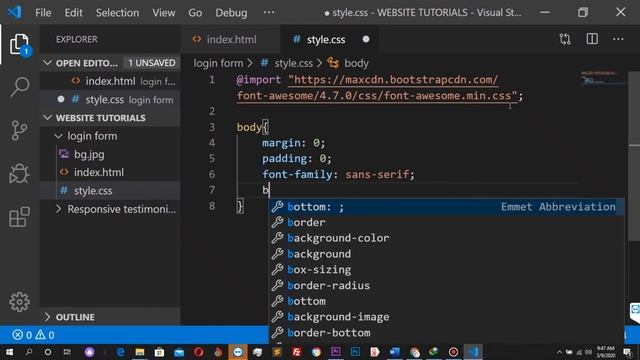Click the VS Code logo icon
Viewport: 640px width, 360px height.
[x=15, y=12]
